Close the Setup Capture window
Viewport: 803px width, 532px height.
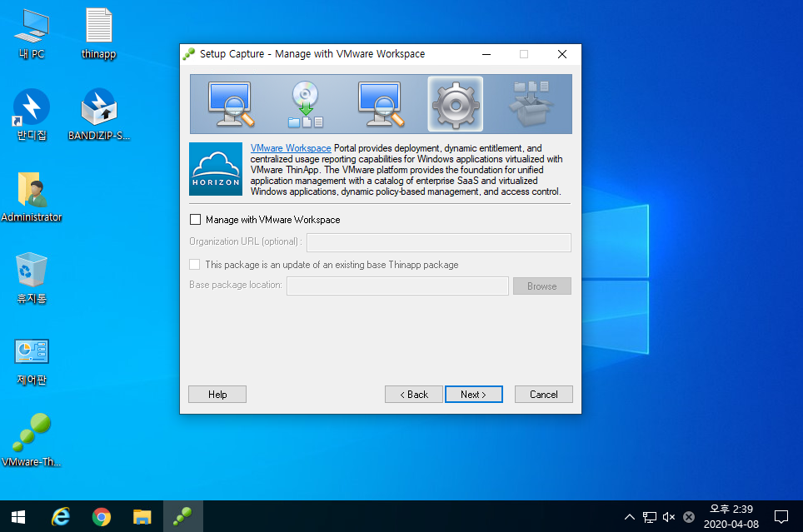tap(561, 54)
